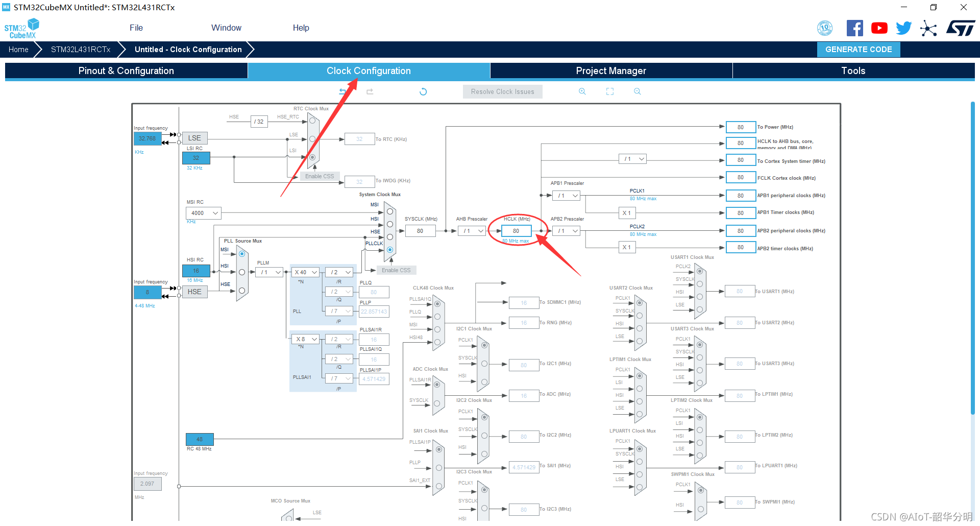Select MSI in System Clock Mux

pos(390,211)
